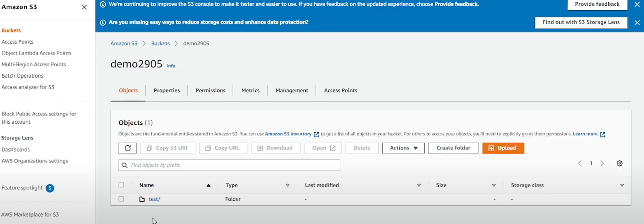This screenshot has height=224, width=644.
Task: Open Multi-Region Access Points in sidebar
Action: (34, 65)
